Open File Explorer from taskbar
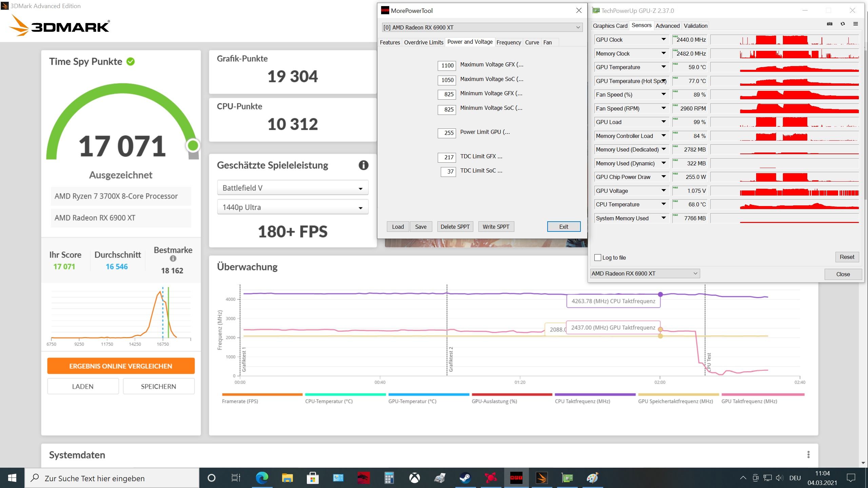 (287, 478)
